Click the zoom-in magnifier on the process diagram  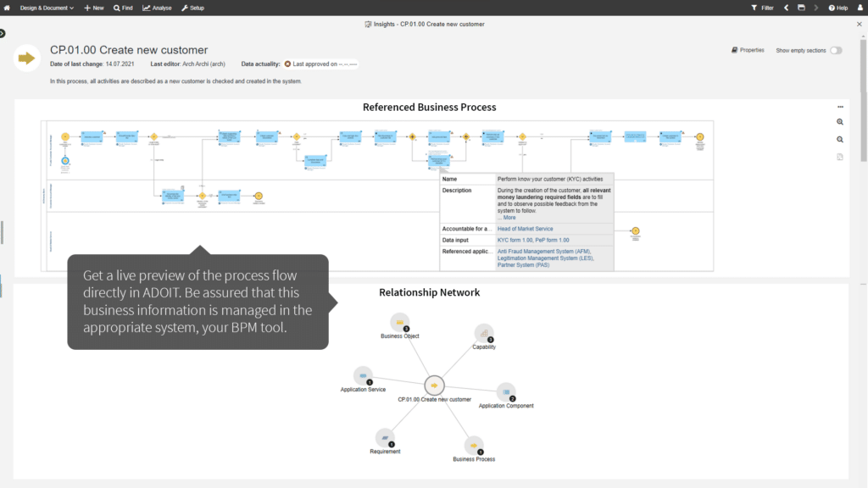click(839, 122)
